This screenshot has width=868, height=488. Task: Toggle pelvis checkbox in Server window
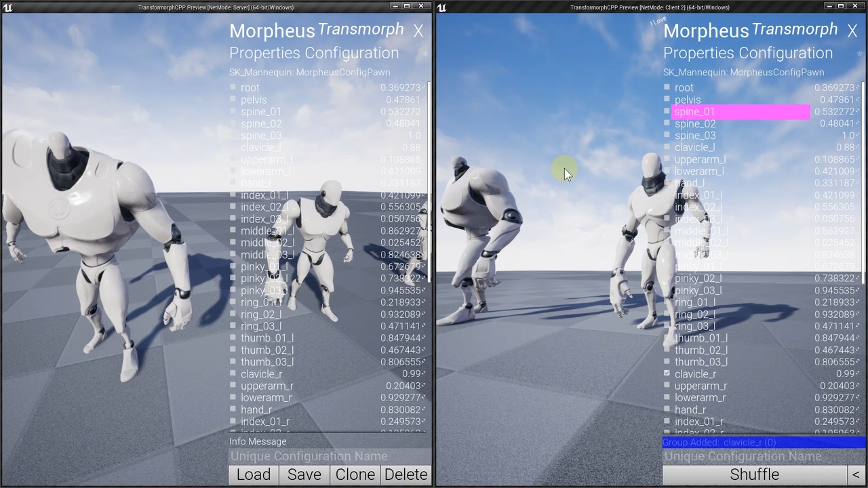[x=233, y=100]
